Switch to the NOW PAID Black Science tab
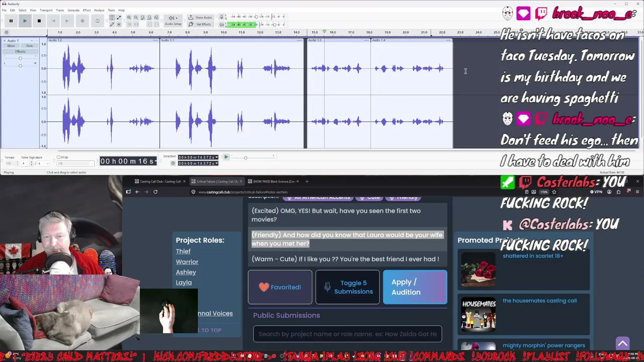The width and height of the screenshot is (644, 362). 275,182
